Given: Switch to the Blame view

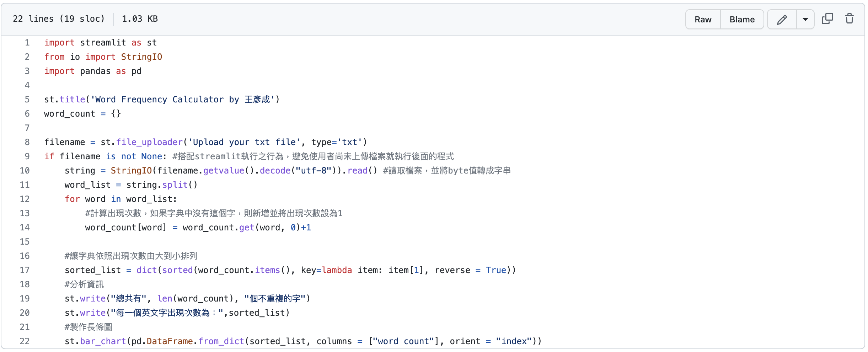Looking at the screenshot, I should [742, 19].
